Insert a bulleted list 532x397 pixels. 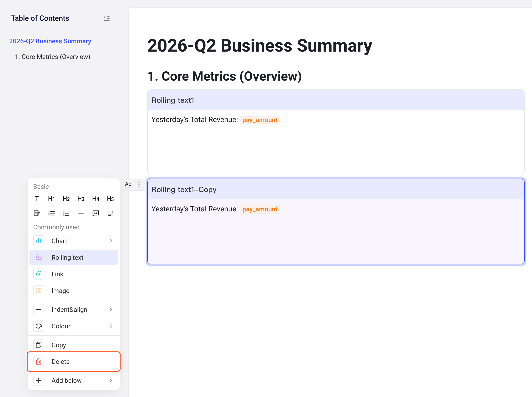click(x=66, y=213)
